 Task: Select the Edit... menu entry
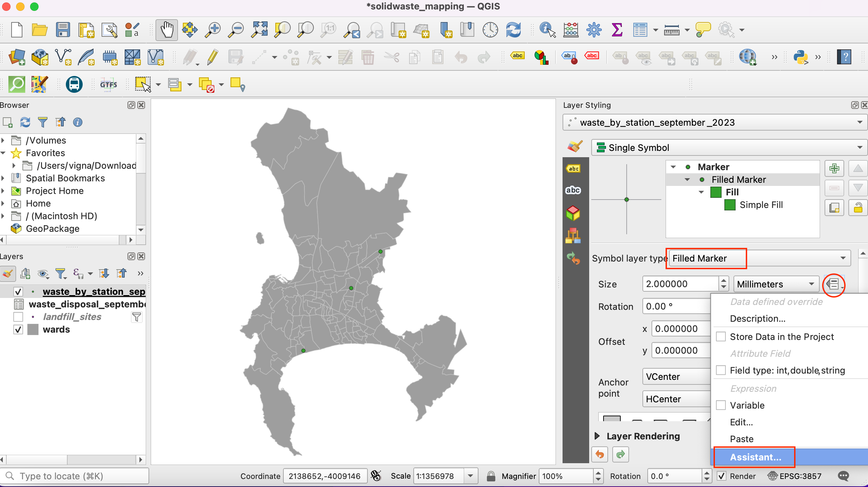(741, 422)
